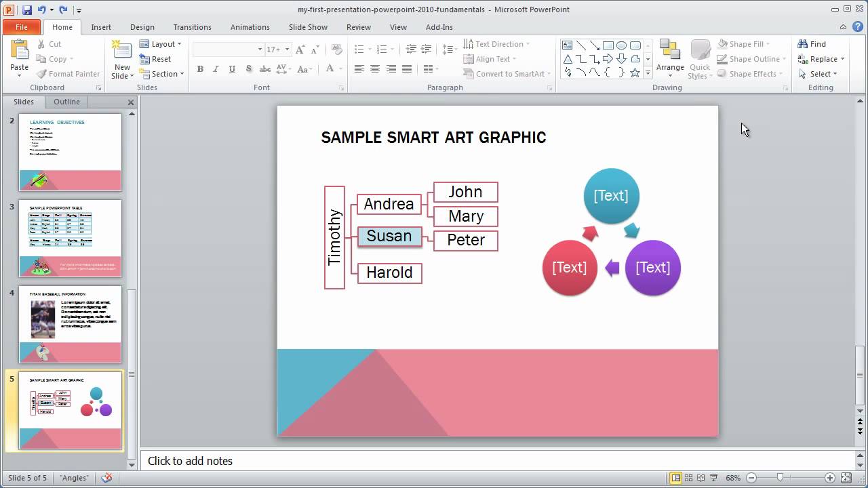Toggle text Shadow formatting
The width and height of the screenshot is (868, 488).
[249, 69]
